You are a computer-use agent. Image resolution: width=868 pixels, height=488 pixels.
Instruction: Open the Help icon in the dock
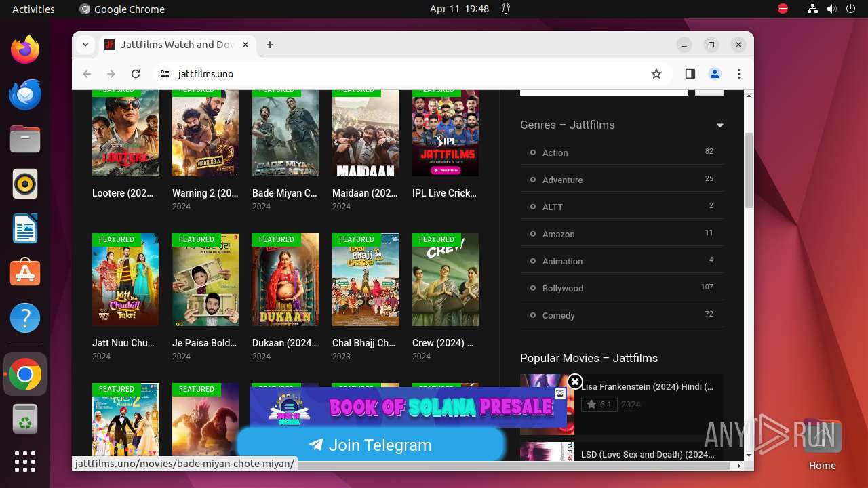click(x=25, y=318)
